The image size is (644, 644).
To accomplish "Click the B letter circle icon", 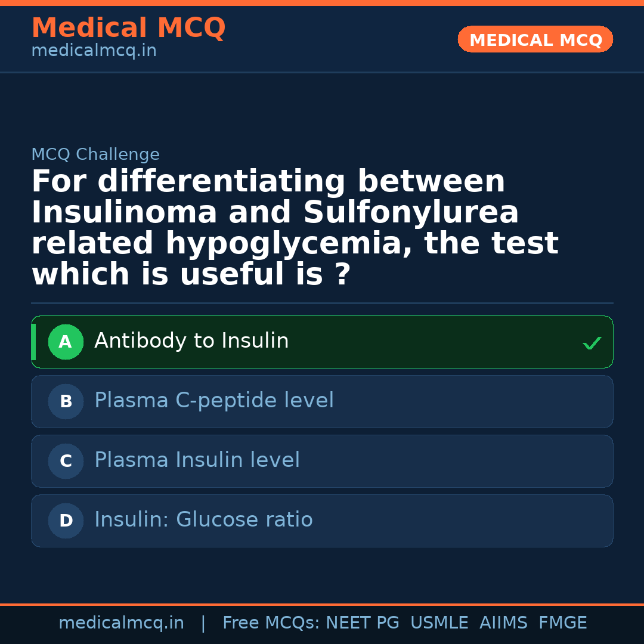I will pos(66,402).
